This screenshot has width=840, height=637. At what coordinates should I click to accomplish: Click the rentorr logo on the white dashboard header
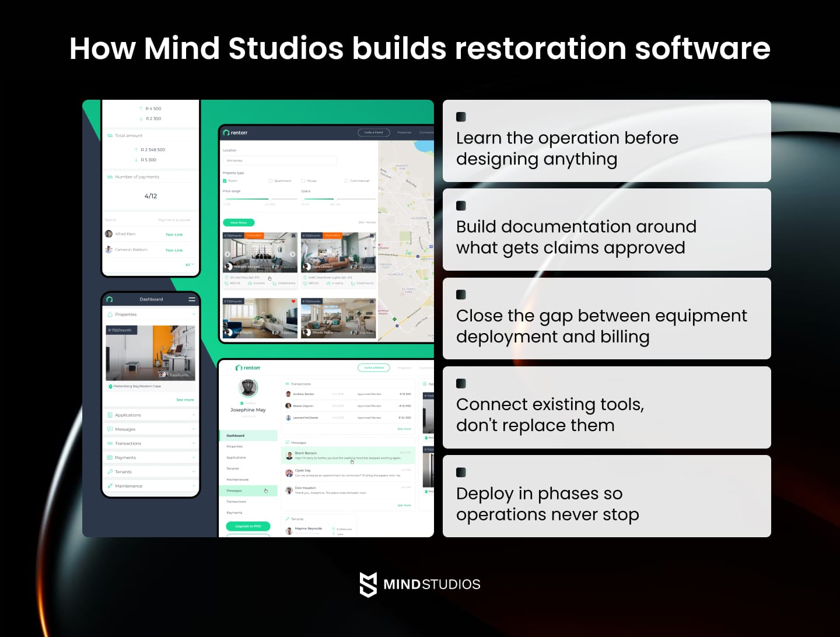coord(248,367)
